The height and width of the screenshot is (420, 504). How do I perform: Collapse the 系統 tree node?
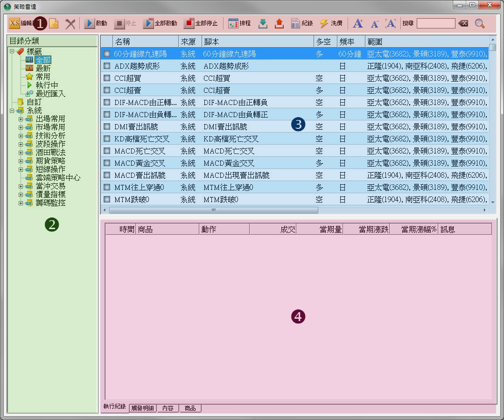pyautogui.click(x=12, y=111)
